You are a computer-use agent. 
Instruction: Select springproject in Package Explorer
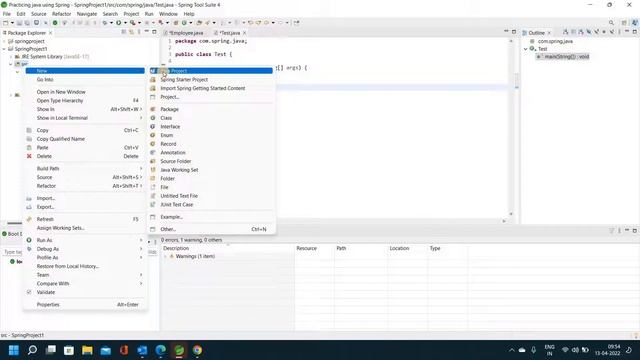tap(29, 41)
